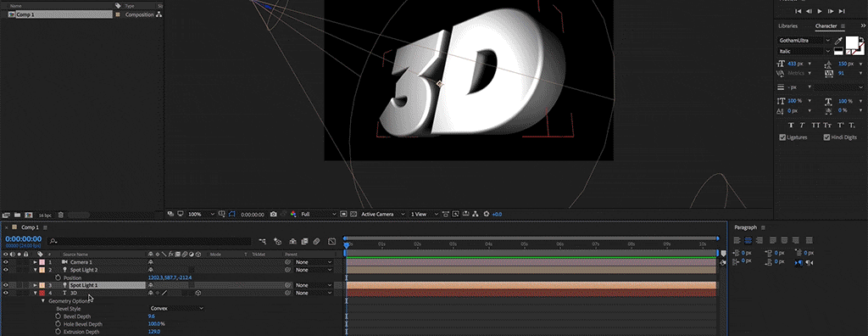Expand the Camera 1 layer properties
Viewport: 868px width, 336px height.
pos(36,261)
